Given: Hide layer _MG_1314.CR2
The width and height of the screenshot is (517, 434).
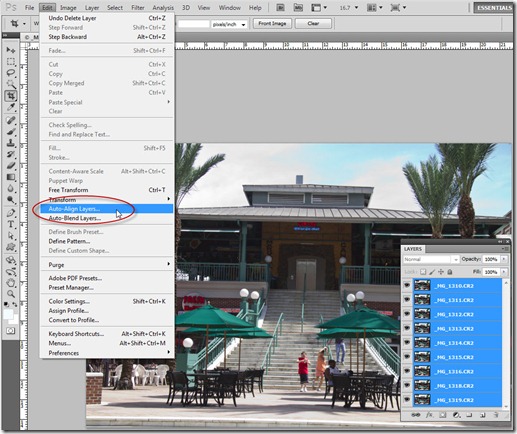Looking at the screenshot, I should [x=407, y=343].
